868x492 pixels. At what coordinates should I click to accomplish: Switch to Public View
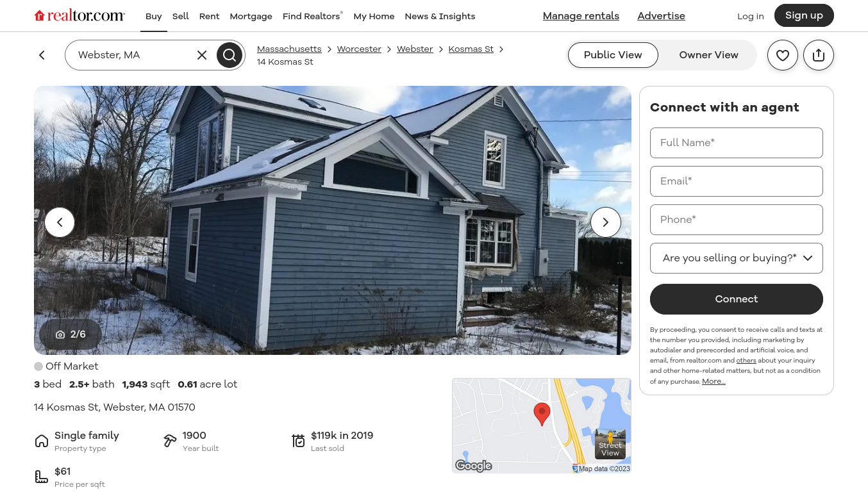click(613, 55)
